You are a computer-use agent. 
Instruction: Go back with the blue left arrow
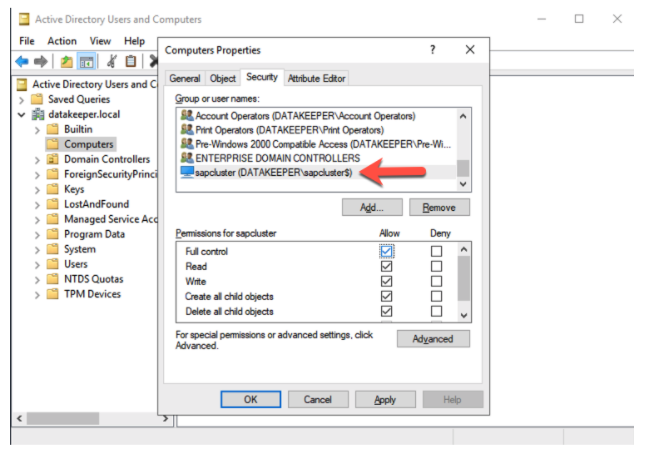click(x=21, y=62)
